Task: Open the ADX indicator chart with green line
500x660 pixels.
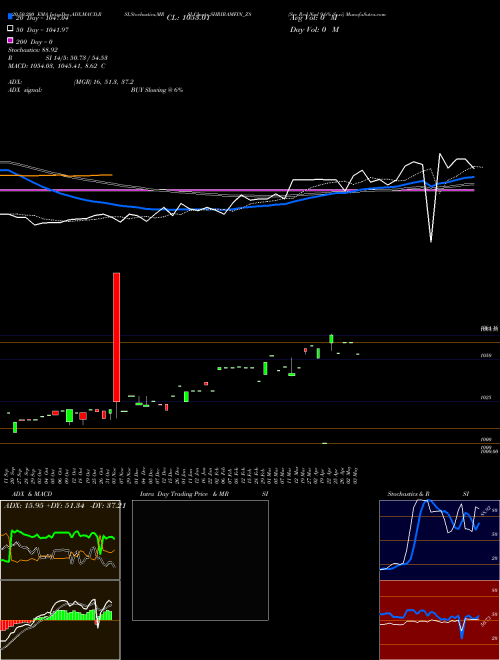Action: [60, 540]
